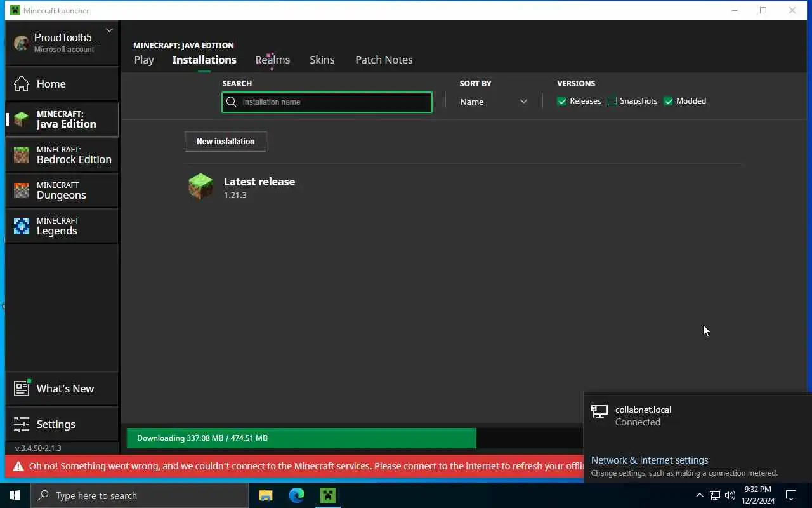Go to Home in sidebar

62,84
